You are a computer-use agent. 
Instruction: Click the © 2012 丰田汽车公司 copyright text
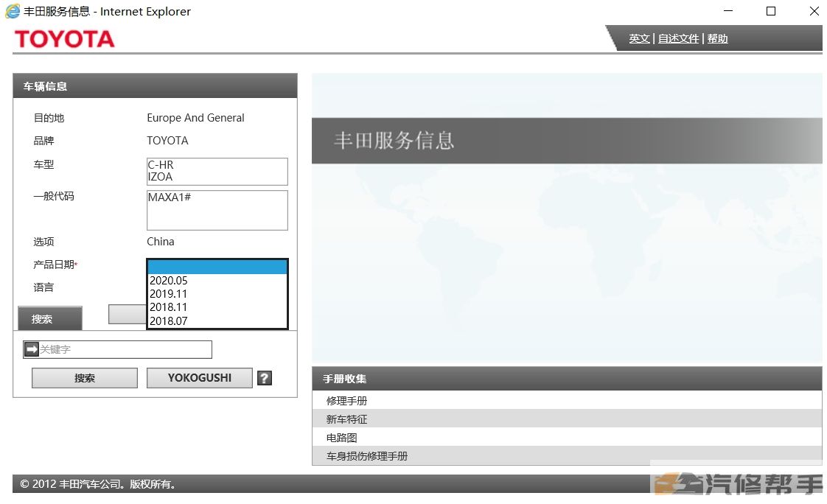click(97, 484)
